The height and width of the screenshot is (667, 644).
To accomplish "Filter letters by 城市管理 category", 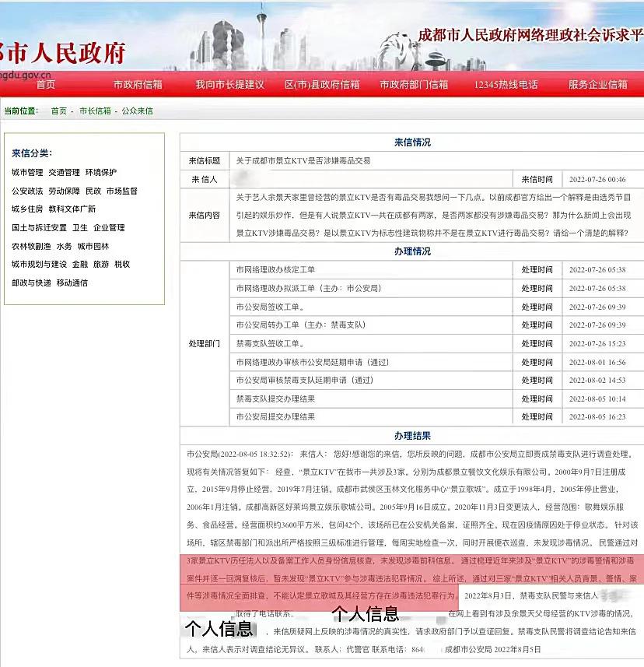I will coord(27,172).
